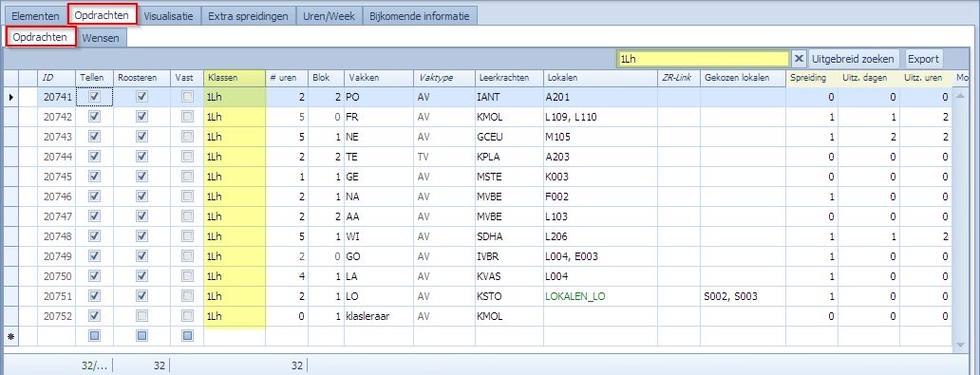Click the 32/... footer summary
This screenshot has width=980, height=375.
(x=94, y=365)
